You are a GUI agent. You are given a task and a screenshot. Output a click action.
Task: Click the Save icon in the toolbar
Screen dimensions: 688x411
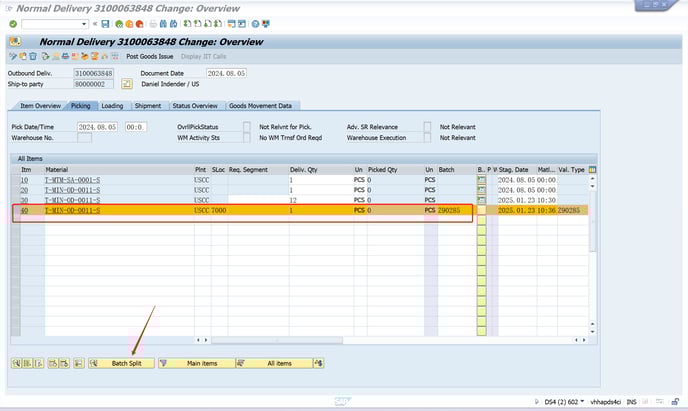(x=105, y=23)
